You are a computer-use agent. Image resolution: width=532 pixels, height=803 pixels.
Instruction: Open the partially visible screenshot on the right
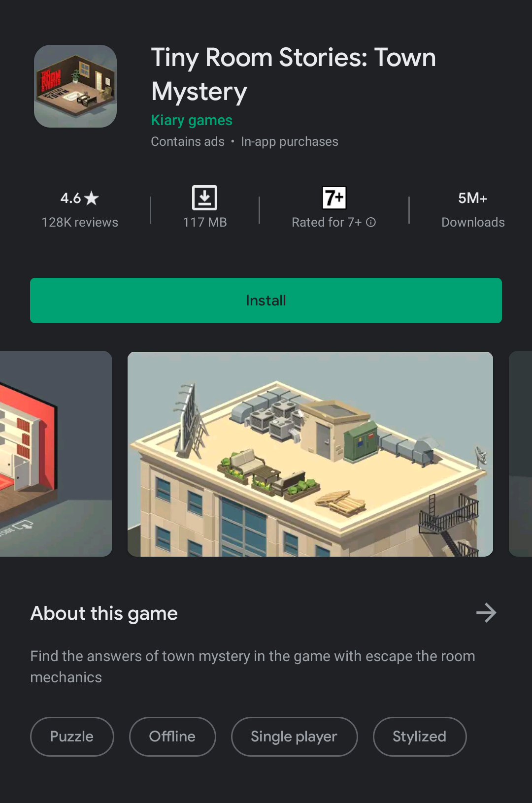pyautogui.click(x=521, y=454)
